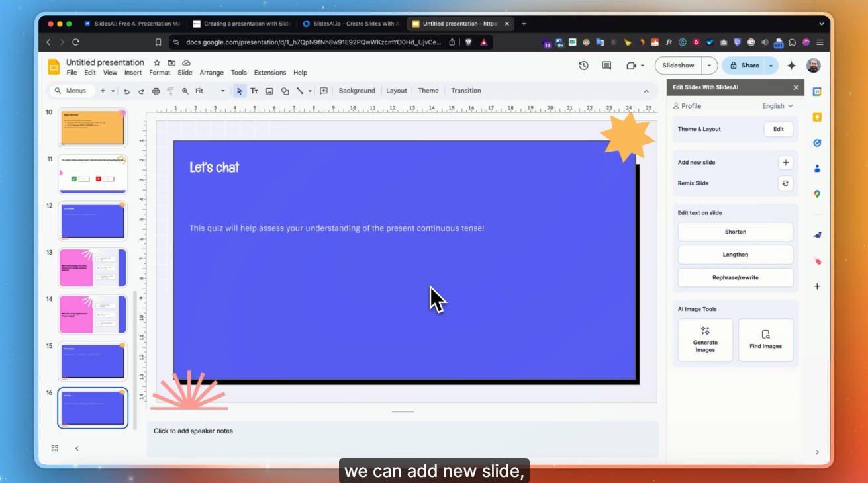Open the Slideshow options dropdown arrow
Viewport: 868px width, 483px height.
click(709, 66)
